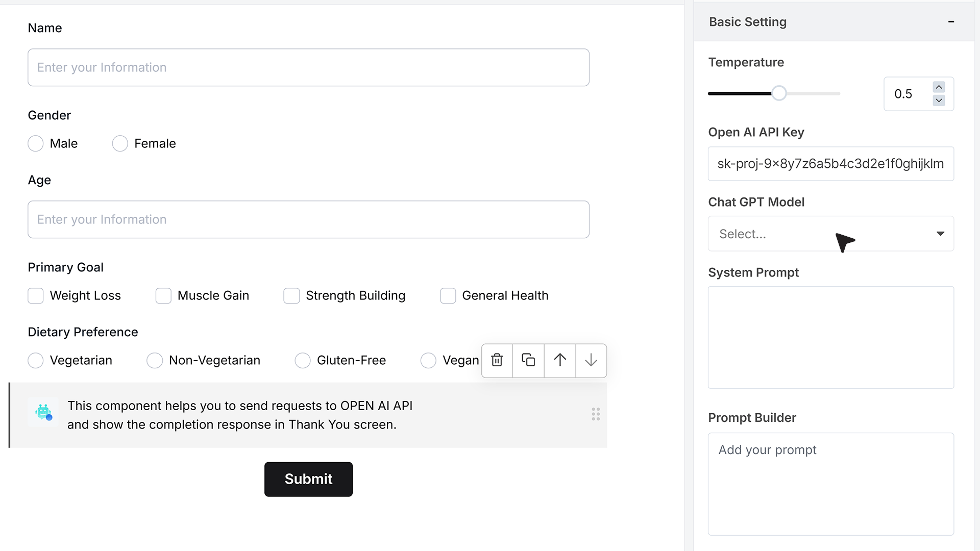Viewport: 980px width, 551px height.
Task: Collapse the Basic Setting section
Action: 951,21
